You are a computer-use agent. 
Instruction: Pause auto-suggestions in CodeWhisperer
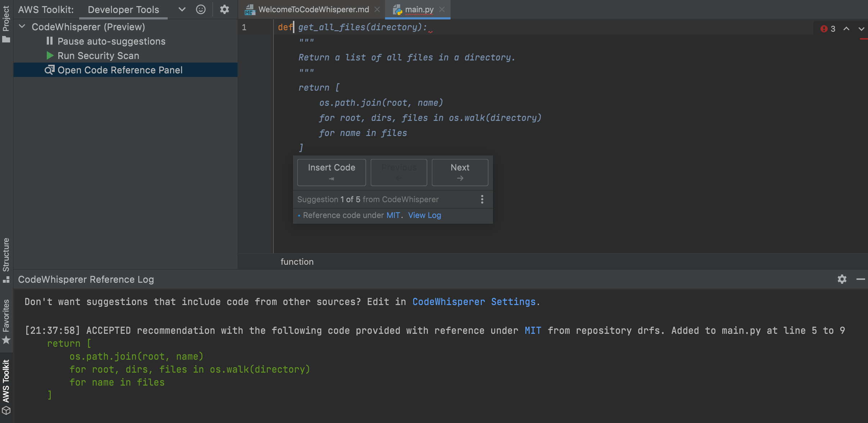[x=111, y=41]
